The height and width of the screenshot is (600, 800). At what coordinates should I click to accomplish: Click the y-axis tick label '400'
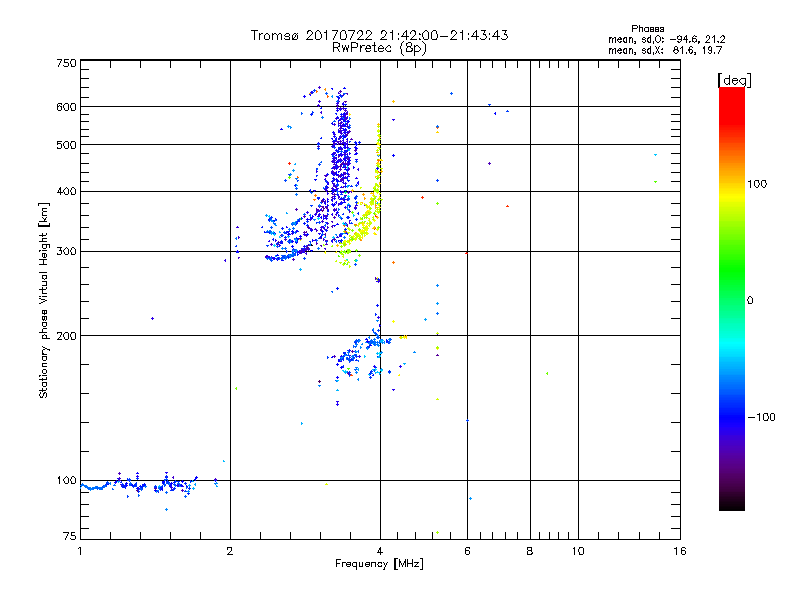point(66,191)
